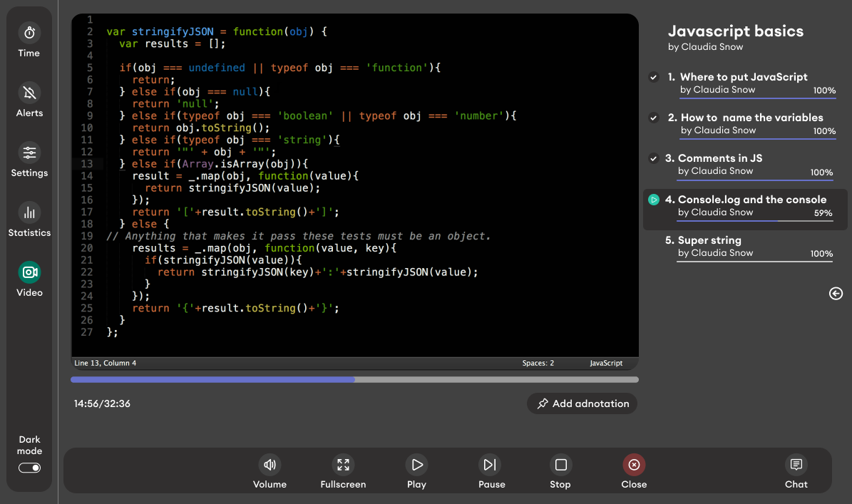This screenshot has width=852, height=504.
Task: Open the Statistics bar chart icon
Action: point(29,212)
